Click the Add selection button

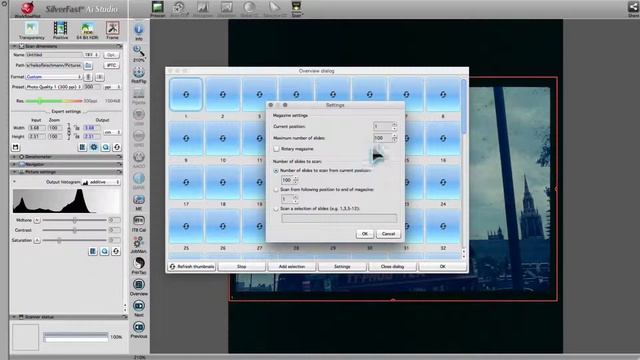[x=292, y=267]
